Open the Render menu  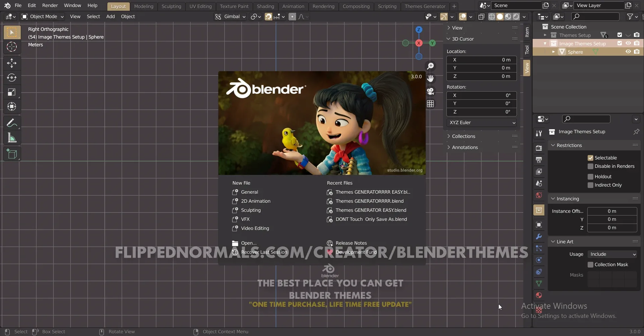pyautogui.click(x=50, y=5)
